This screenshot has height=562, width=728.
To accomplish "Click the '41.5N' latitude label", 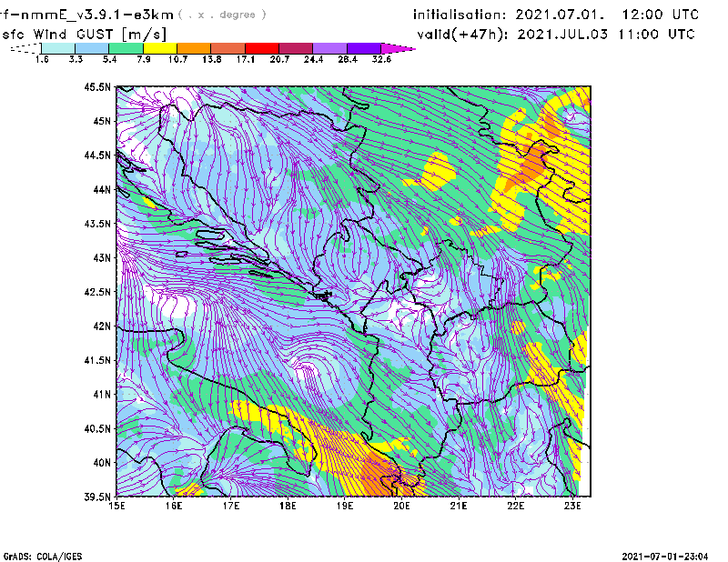I will pos(97,360).
